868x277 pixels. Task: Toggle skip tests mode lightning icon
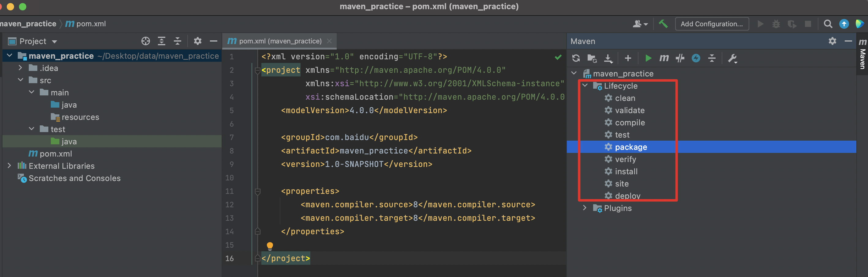[x=696, y=58]
